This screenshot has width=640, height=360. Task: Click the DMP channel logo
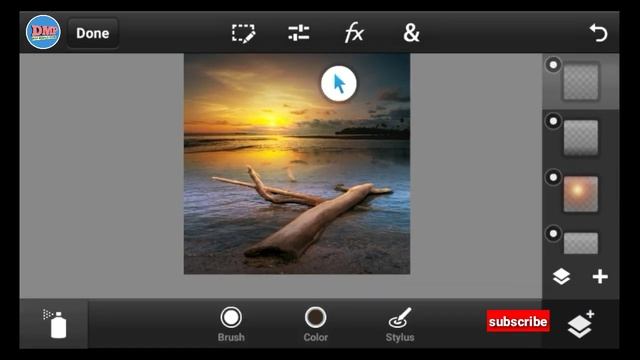click(43, 32)
